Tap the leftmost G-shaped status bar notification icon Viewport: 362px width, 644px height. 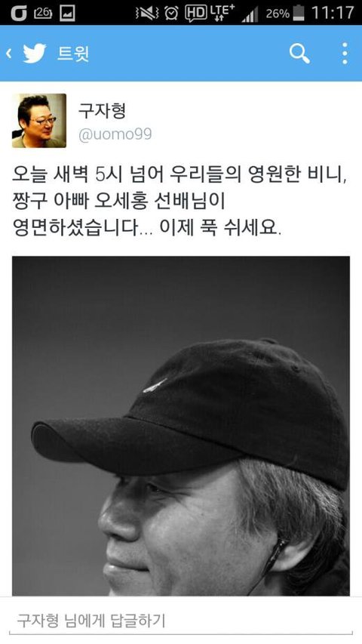pyautogui.click(x=19, y=13)
